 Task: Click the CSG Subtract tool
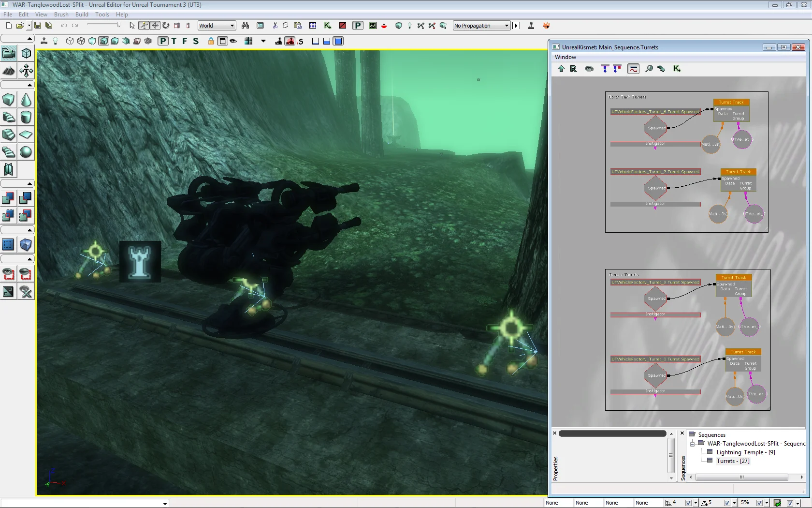click(x=26, y=198)
